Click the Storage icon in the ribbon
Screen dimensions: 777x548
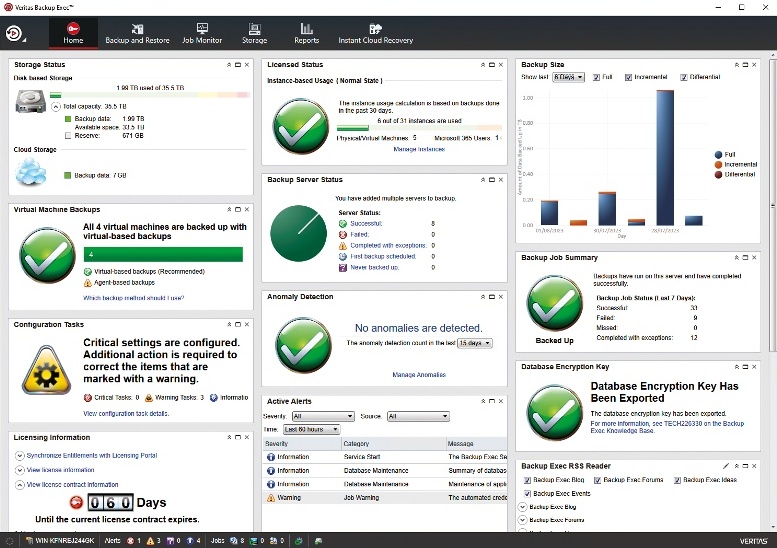(255, 33)
